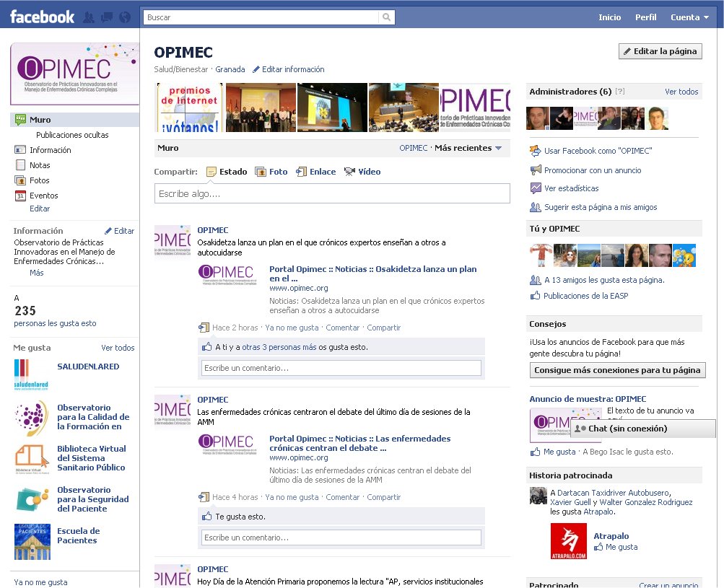Click the Promocionar megaphone icon
Image resolution: width=724 pixels, height=588 pixels.
tap(535, 170)
